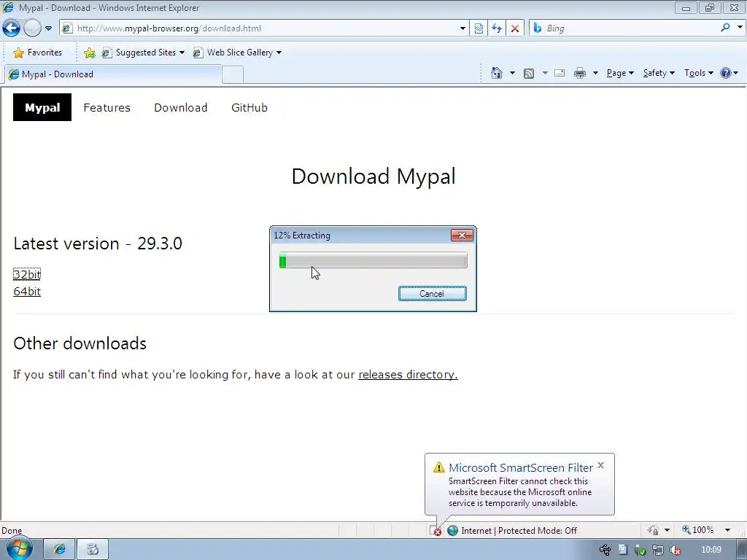
Task: Open the GitHub nav link
Action: (x=249, y=108)
